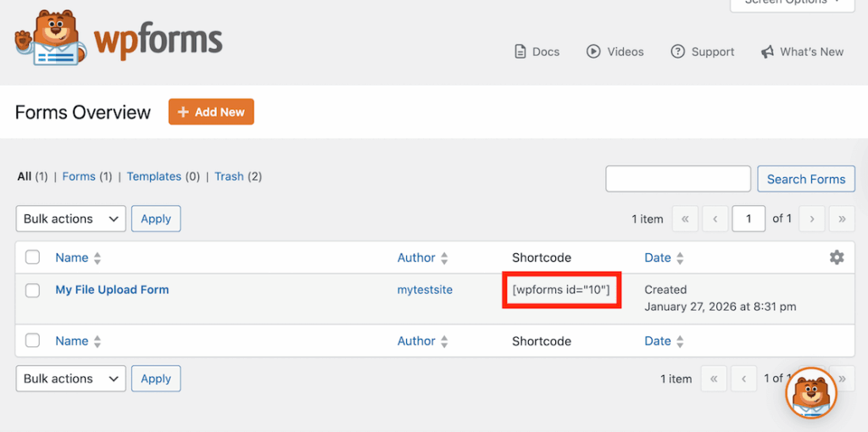
Task: Open the Videos tutorials link
Action: click(615, 52)
